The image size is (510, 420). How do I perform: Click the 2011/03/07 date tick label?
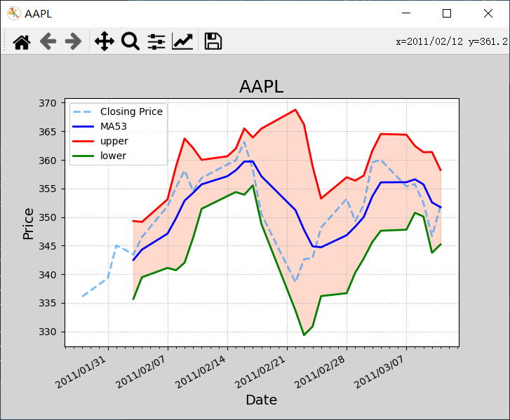click(x=380, y=372)
